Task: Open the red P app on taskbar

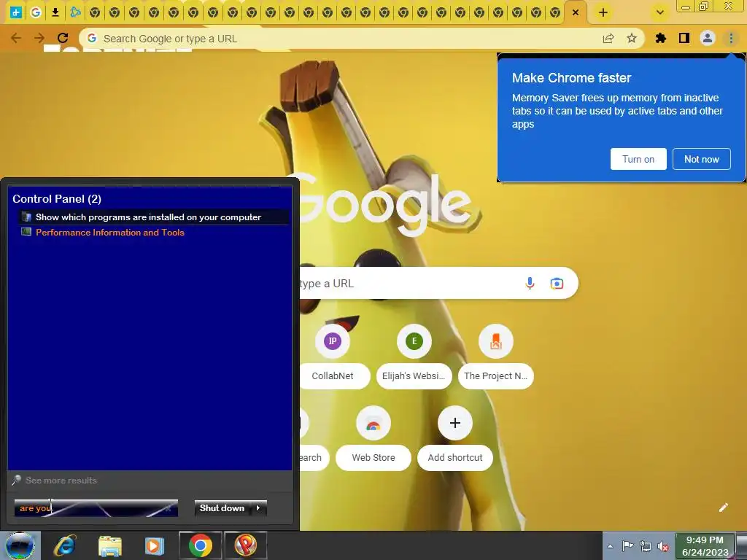Action: 245,545
